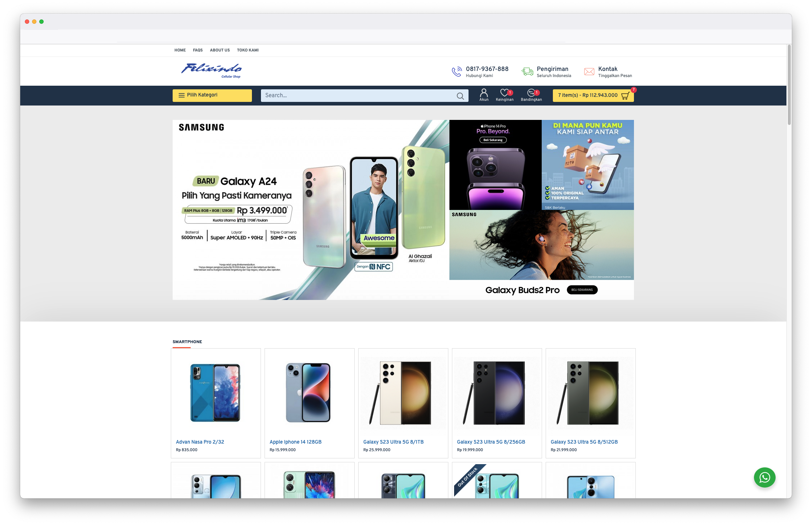The image size is (812, 525).
Task: Click the Felixindo Cellular Shop logo
Action: pos(212,70)
